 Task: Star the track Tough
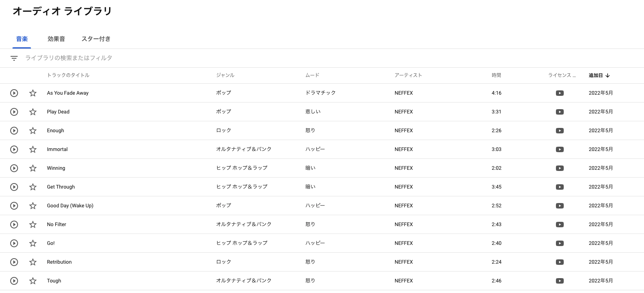[x=33, y=281]
